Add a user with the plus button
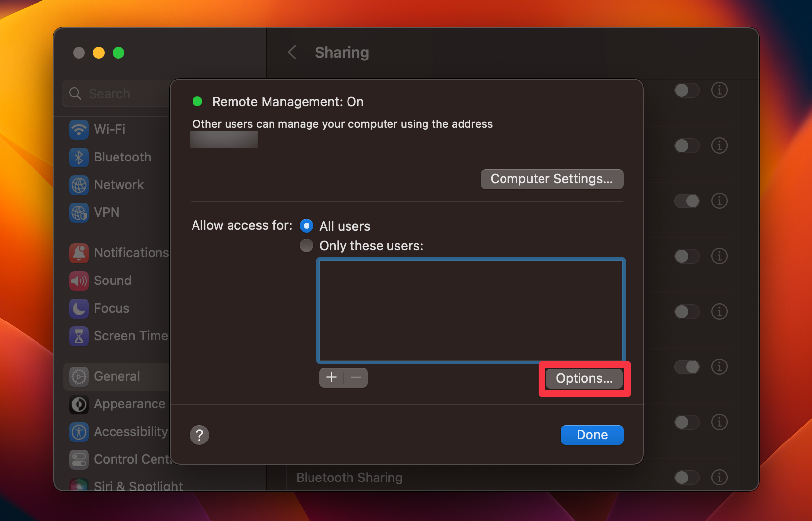The width and height of the screenshot is (812, 521). click(x=331, y=377)
